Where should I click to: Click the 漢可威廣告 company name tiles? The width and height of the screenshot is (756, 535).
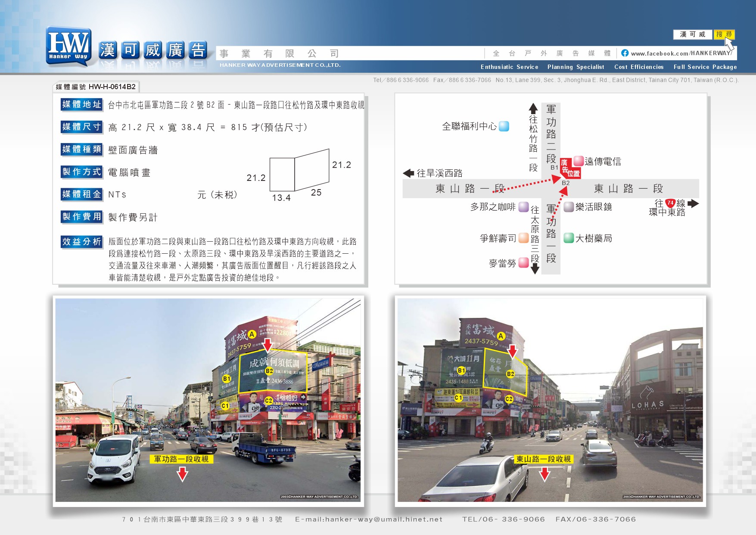152,50
